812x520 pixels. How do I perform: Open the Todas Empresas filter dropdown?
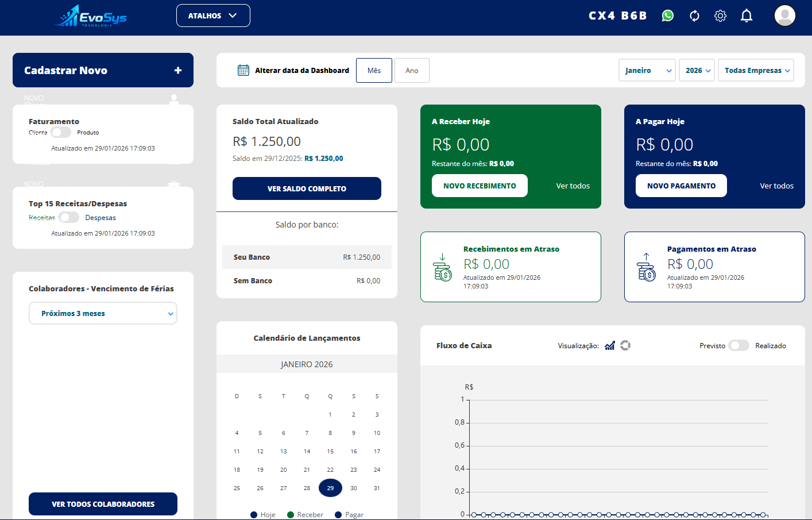click(756, 70)
